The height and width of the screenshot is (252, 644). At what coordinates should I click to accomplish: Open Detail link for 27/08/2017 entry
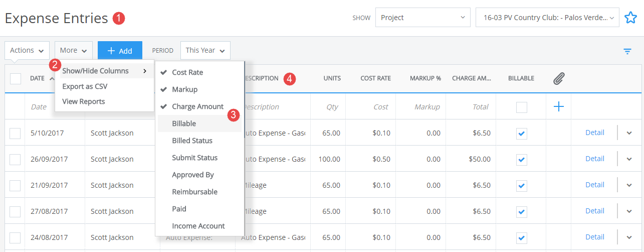coord(595,211)
